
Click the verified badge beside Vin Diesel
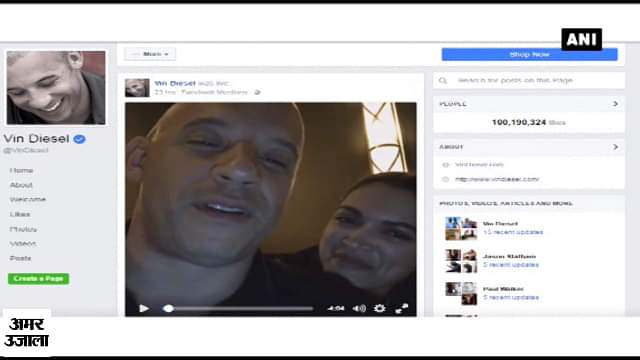pyautogui.click(x=79, y=139)
